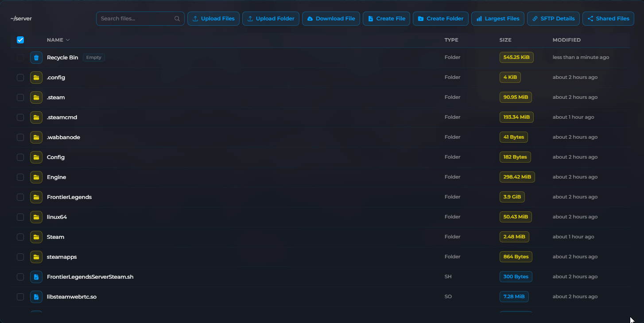644x323 pixels.
Task: Click the Empty badge beside Recycle Bin
Action: pyautogui.click(x=94, y=58)
